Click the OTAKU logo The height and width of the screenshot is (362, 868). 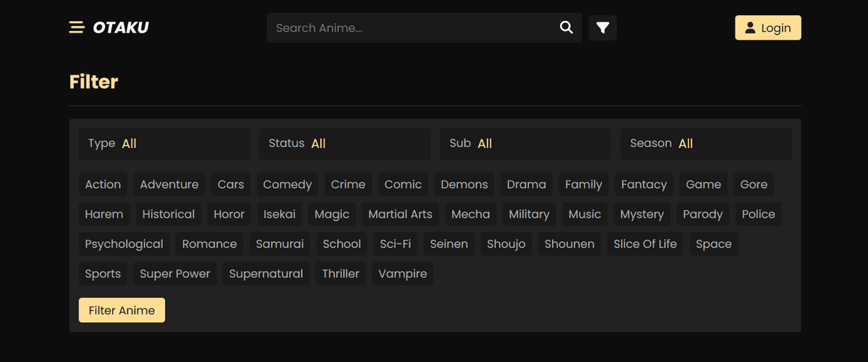(x=121, y=27)
